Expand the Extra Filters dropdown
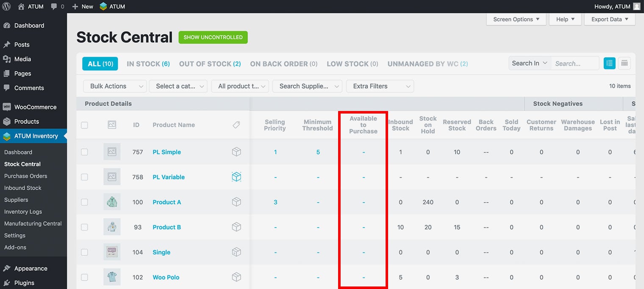Image resolution: width=644 pixels, height=289 pixels. (x=380, y=86)
